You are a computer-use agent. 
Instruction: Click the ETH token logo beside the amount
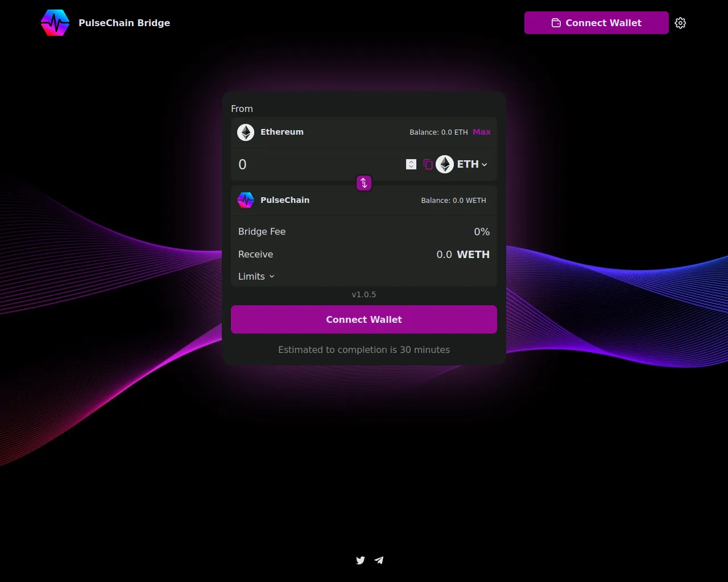(x=445, y=164)
